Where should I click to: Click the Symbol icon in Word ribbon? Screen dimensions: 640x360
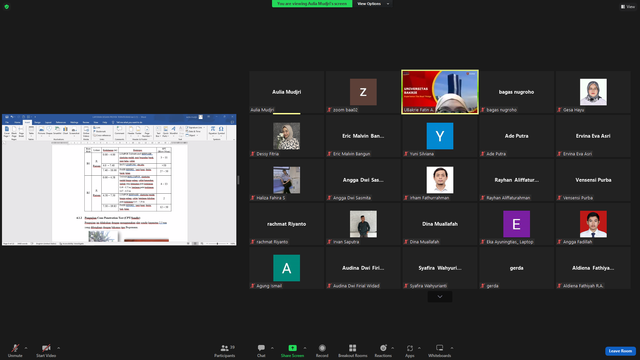point(221,131)
